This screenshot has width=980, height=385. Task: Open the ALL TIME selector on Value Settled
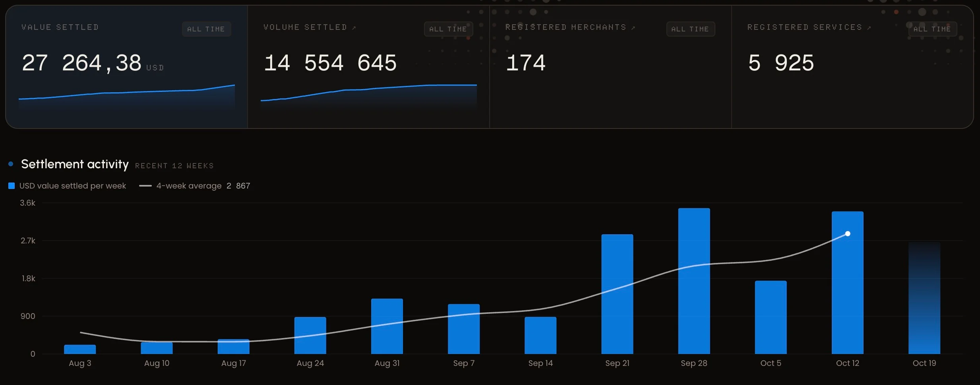[x=206, y=29]
